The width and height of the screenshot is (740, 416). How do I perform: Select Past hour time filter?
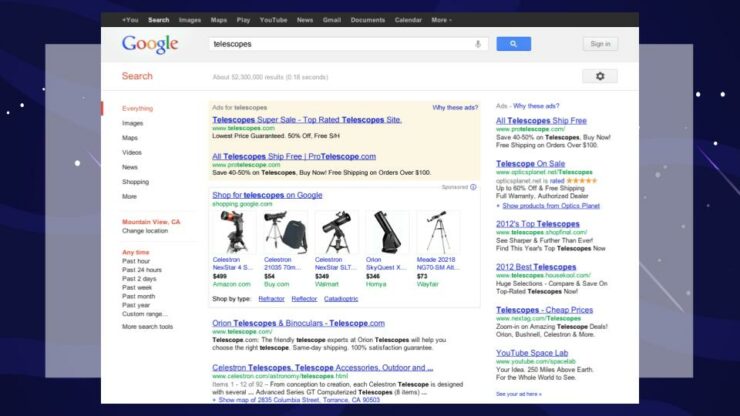[x=136, y=261]
